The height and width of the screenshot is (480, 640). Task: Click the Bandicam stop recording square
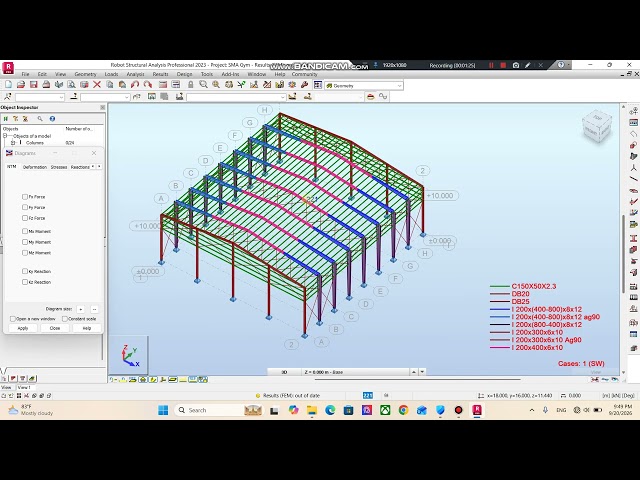pyautogui.click(x=503, y=65)
